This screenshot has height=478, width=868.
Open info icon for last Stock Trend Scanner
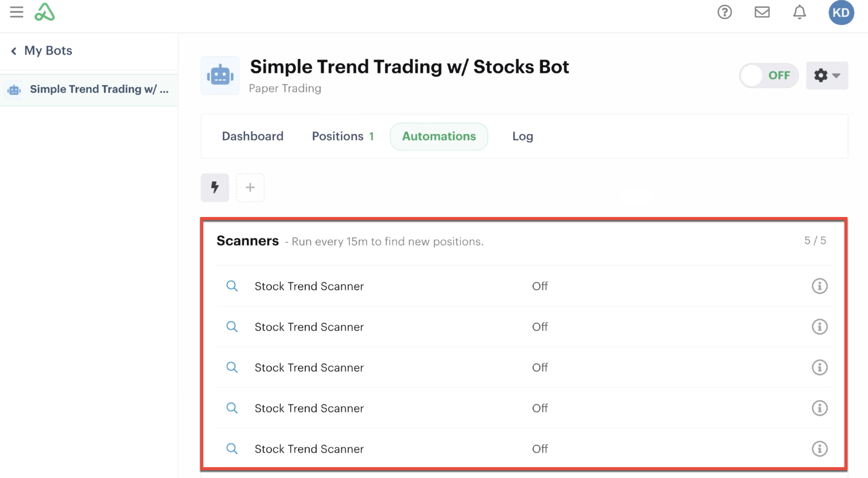point(819,449)
